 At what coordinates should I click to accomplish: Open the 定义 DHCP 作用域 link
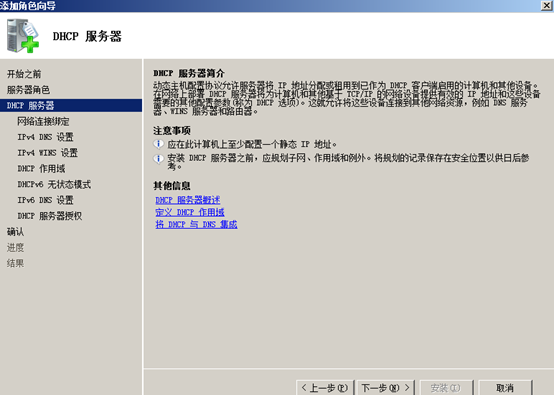(x=190, y=212)
